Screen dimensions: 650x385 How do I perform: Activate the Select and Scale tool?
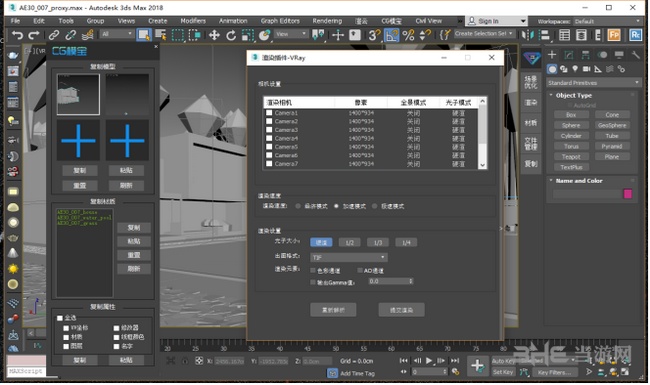click(x=247, y=35)
